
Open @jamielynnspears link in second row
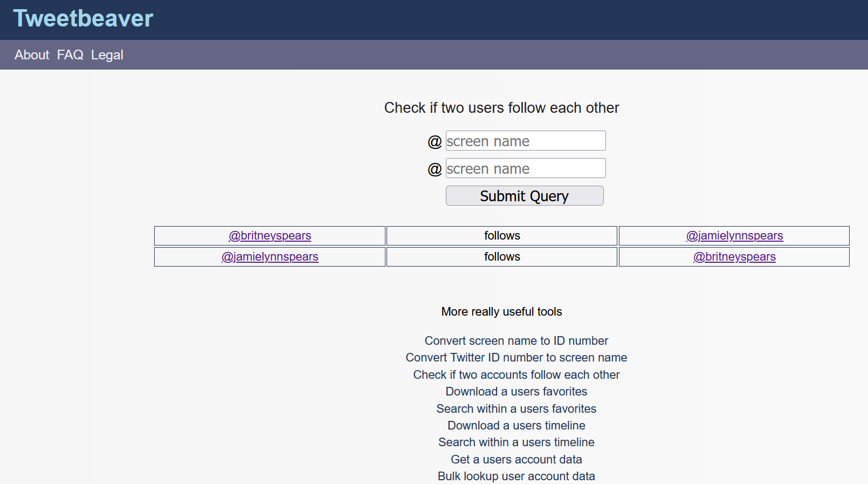tap(270, 257)
